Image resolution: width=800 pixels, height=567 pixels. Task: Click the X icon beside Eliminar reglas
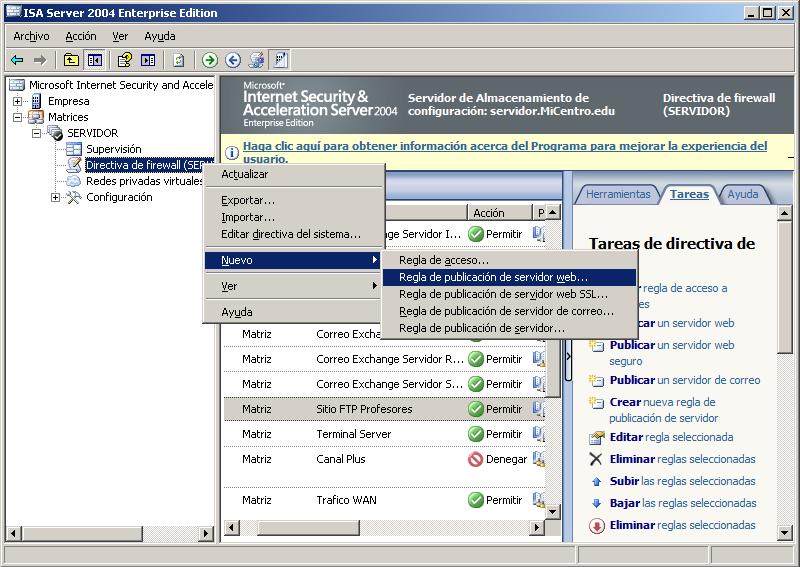coord(596,459)
